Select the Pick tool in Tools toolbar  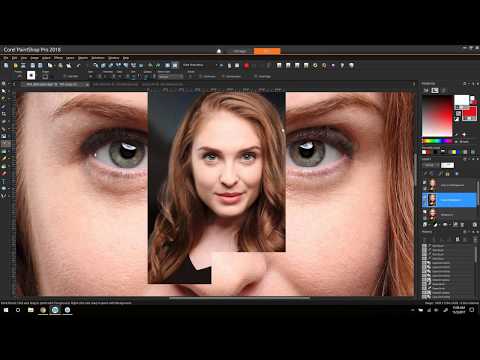pos(4,91)
